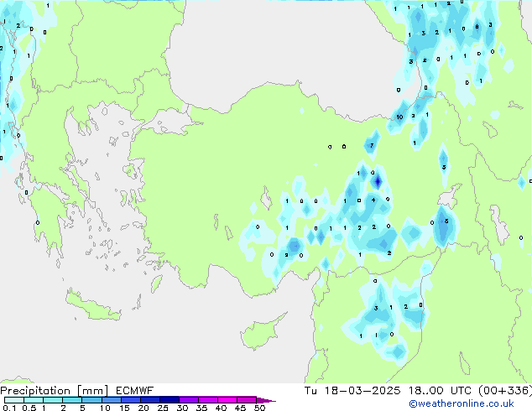The width and height of the screenshot is (532, 411).
Task: Select the 45–50 mm legend color box
Action: click(247, 400)
